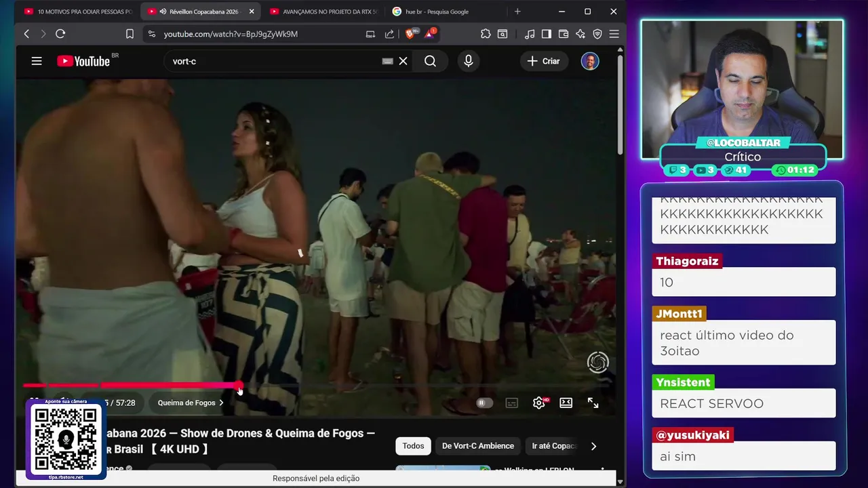Click the page scrollbar up arrow
This screenshot has width=868, height=488.
(620, 51)
